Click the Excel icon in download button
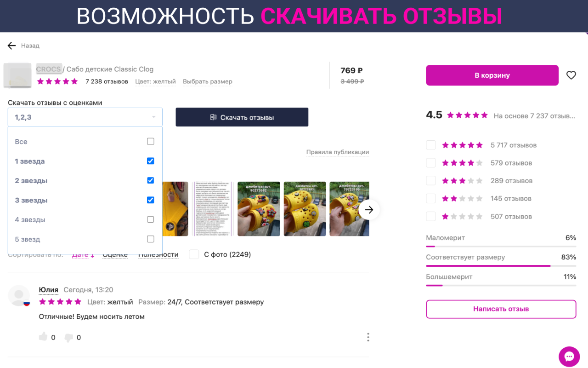 click(213, 117)
